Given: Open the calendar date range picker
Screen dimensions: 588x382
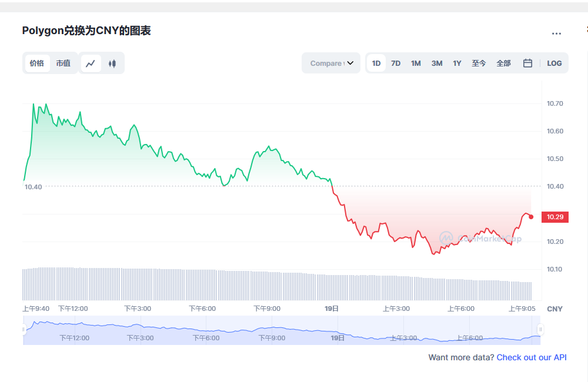Looking at the screenshot, I should point(527,63).
